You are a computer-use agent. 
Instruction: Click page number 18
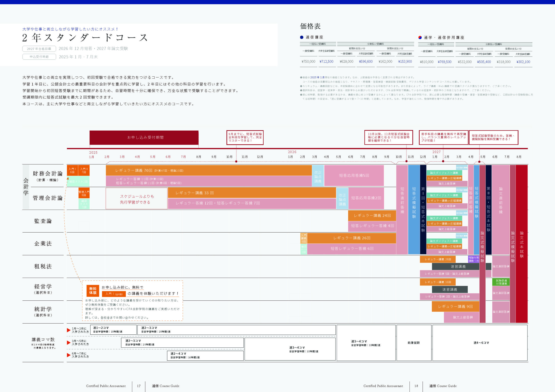(x=416, y=386)
